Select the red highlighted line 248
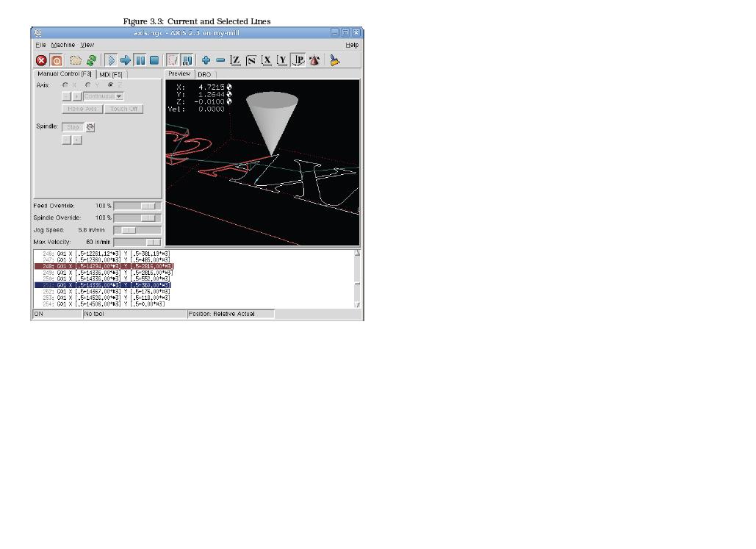Screen dimensions: 756x549 coord(104,266)
